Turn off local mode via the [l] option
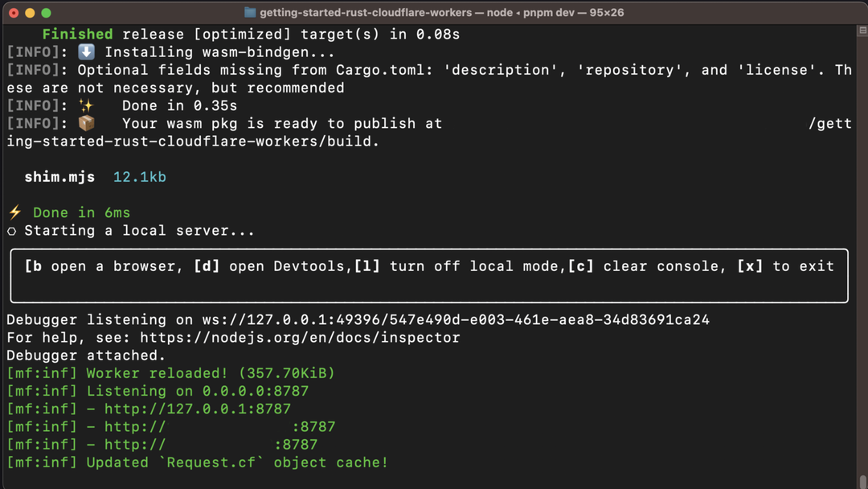This screenshot has width=868, height=489. pos(369,265)
